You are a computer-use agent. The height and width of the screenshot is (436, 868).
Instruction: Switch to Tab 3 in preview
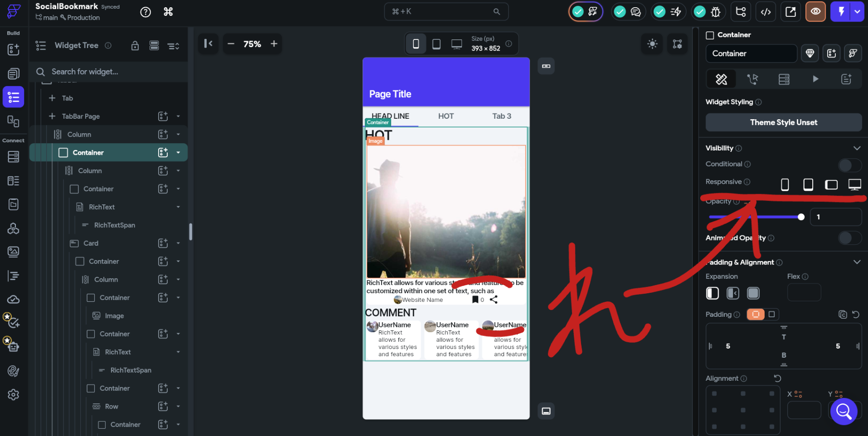click(x=502, y=116)
